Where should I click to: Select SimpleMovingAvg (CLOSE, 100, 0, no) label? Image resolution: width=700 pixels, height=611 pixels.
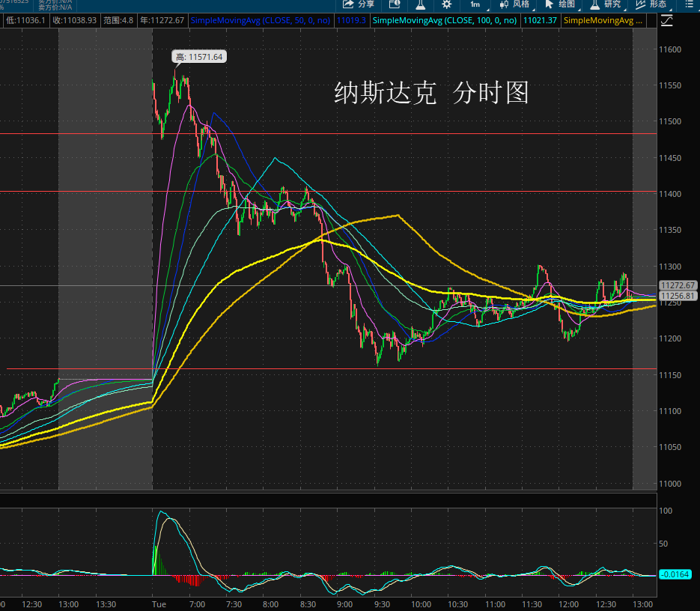coord(445,20)
